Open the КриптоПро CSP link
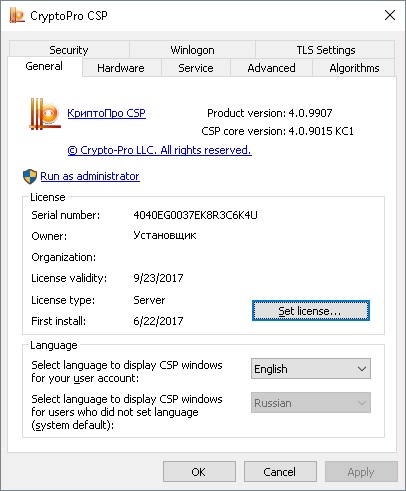 (x=106, y=113)
